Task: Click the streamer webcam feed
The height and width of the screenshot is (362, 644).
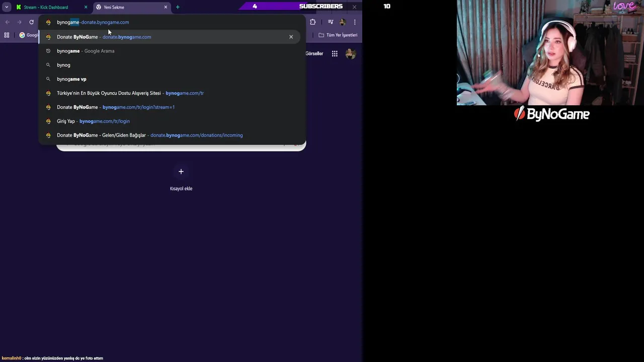Action: [x=550, y=52]
